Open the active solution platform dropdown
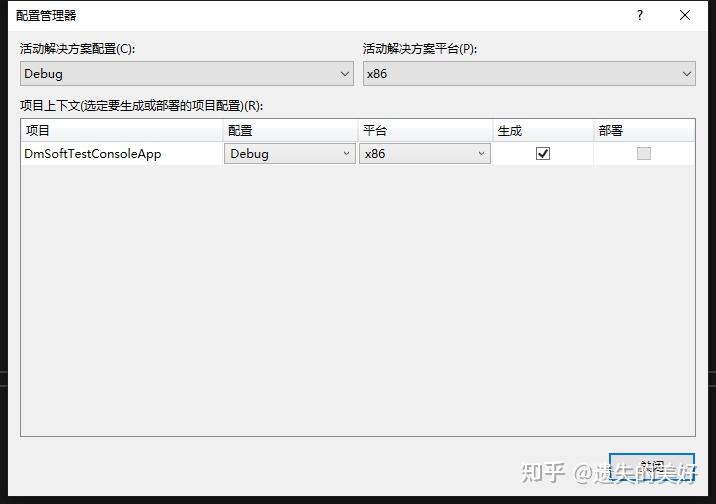716x504 pixels. [x=529, y=74]
